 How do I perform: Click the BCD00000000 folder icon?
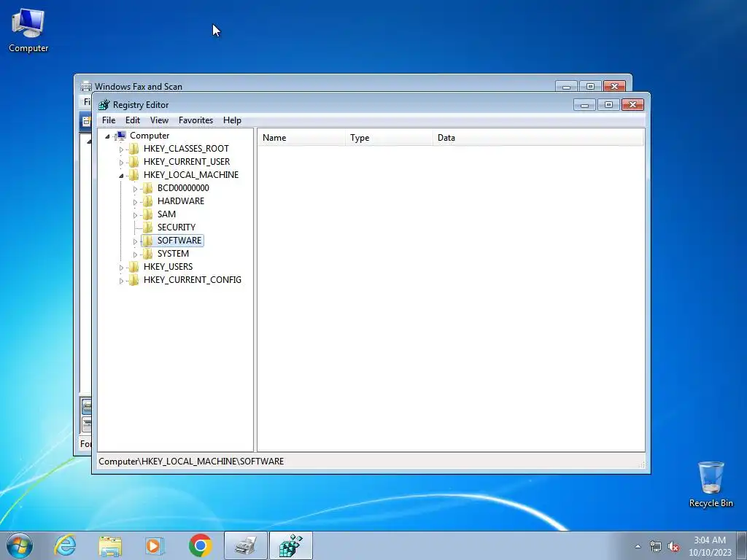pos(148,188)
